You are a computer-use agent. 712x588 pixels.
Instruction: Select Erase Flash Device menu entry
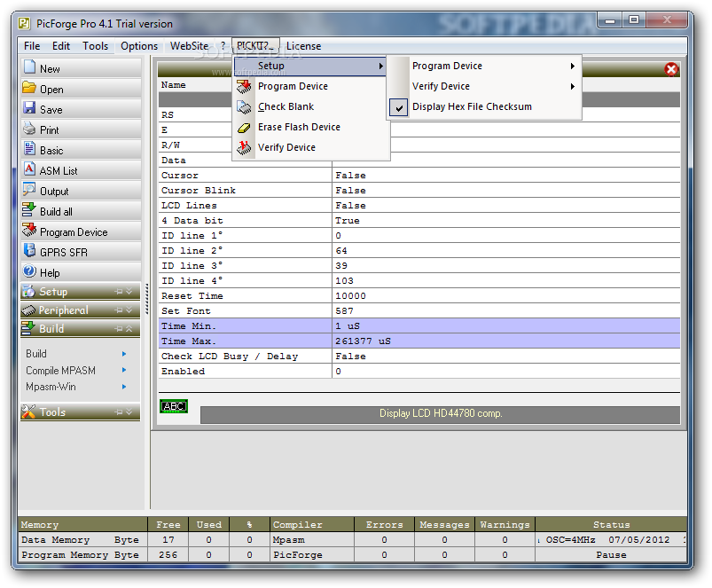point(311,127)
